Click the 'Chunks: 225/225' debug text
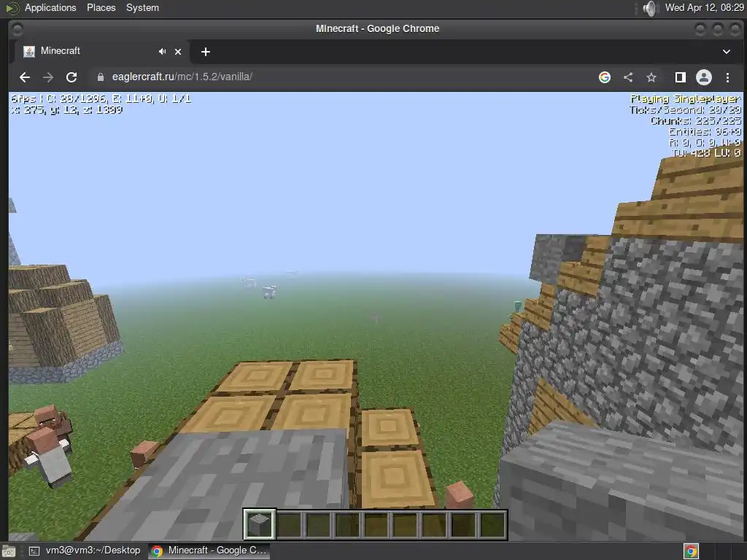 tap(695, 120)
